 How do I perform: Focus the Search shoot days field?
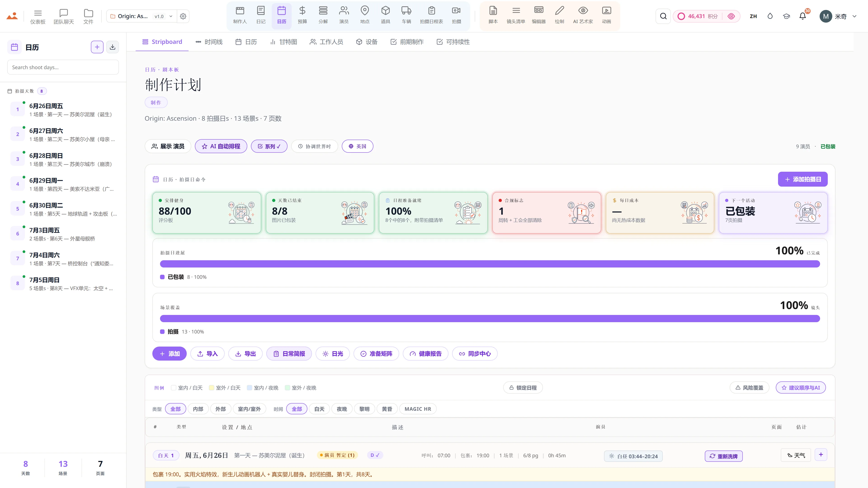(x=63, y=67)
